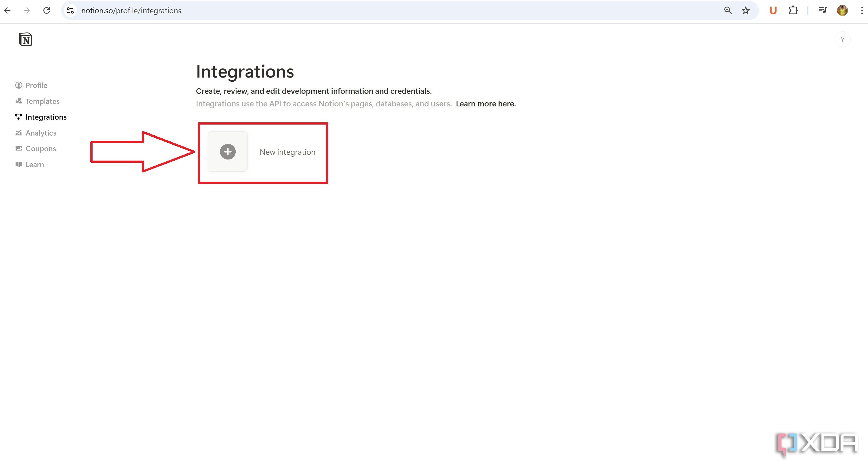868x468 pixels.
Task: Click the Notion logo icon
Action: [x=25, y=39]
